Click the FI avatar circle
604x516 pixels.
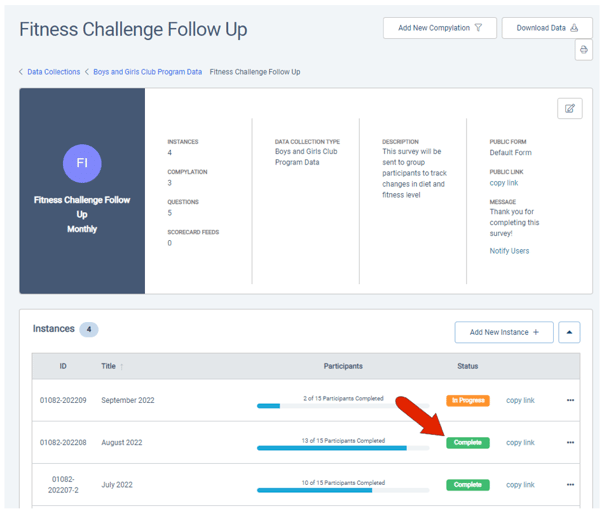pos(82,163)
